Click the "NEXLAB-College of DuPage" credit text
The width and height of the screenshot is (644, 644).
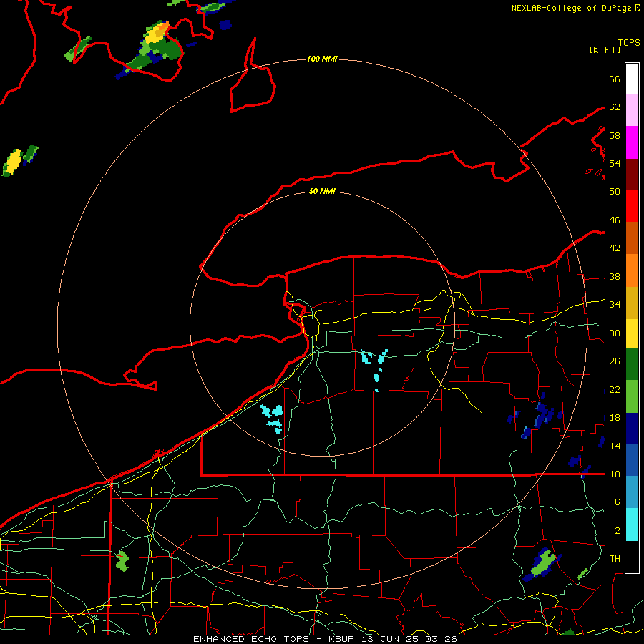tap(572, 8)
